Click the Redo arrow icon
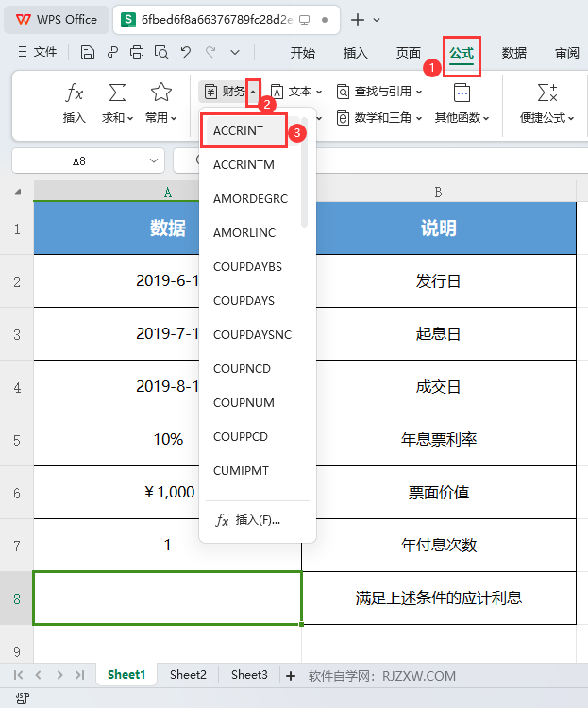Screen dimensions: 588x708 pos(210,52)
